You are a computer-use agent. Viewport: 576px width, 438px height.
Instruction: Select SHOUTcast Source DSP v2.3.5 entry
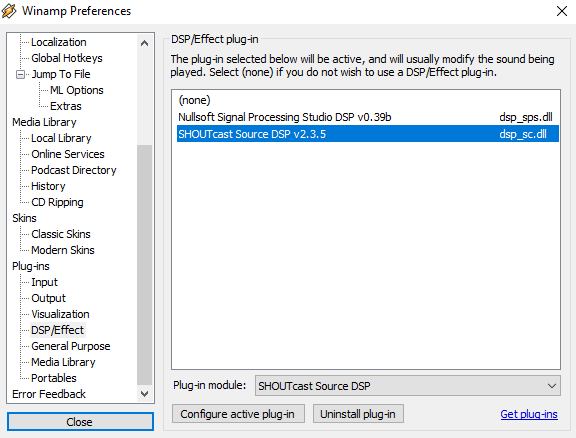pyautogui.click(x=368, y=134)
